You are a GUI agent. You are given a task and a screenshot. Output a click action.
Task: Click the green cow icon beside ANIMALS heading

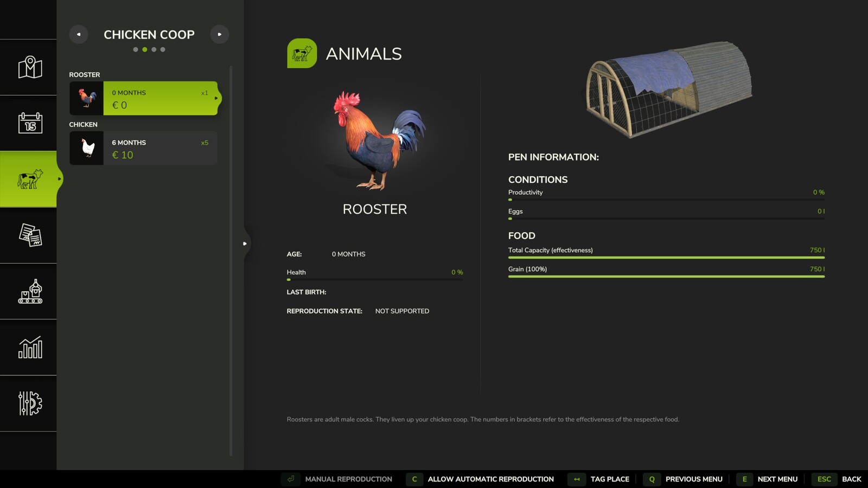tap(302, 53)
